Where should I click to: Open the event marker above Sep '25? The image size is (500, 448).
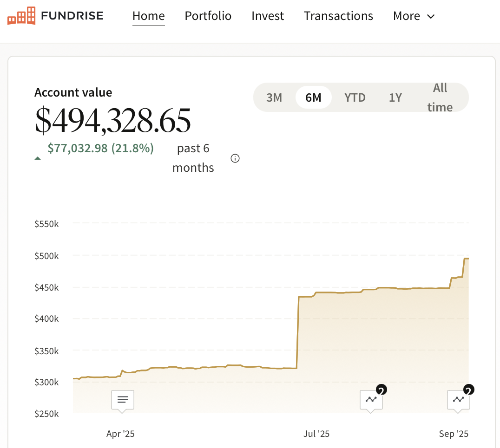tap(459, 399)
